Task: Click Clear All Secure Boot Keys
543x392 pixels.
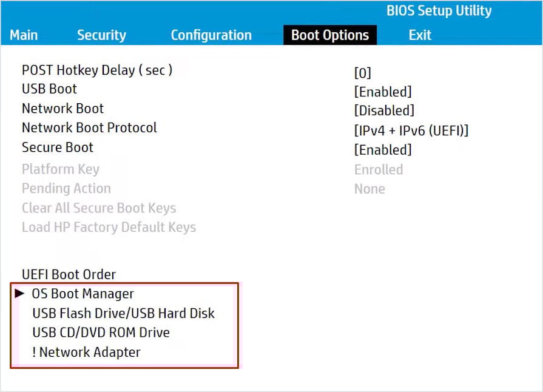Action: coord(99,208)
